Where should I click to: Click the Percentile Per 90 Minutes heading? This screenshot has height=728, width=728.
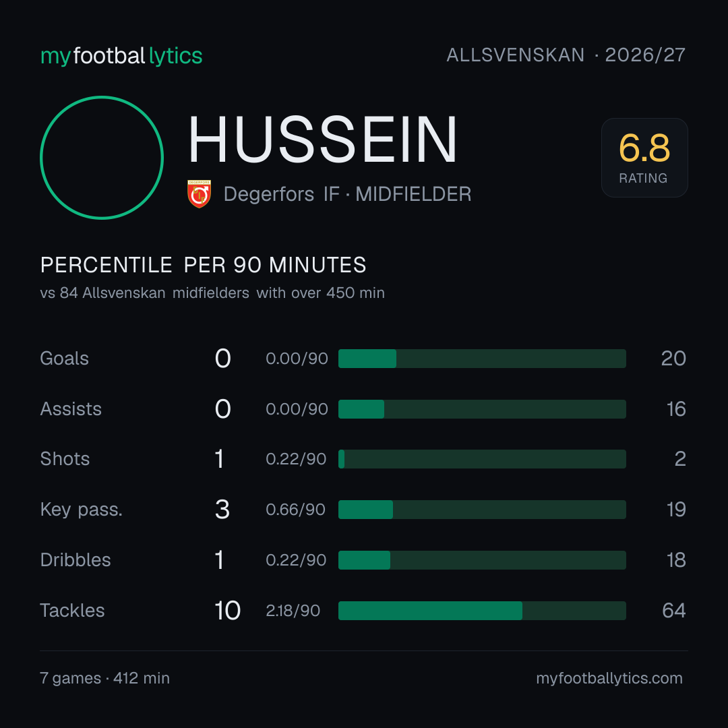pos(203,265)
